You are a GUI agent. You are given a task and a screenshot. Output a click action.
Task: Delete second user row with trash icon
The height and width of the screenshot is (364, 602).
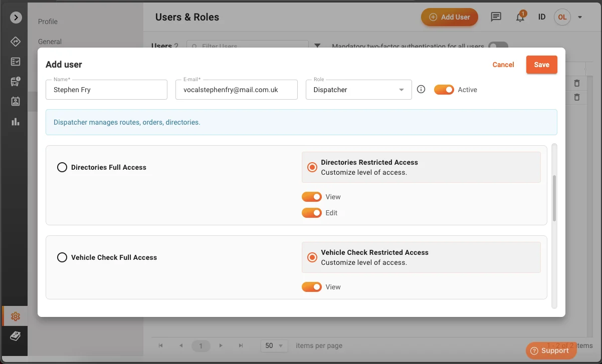[x=577, y=97]
